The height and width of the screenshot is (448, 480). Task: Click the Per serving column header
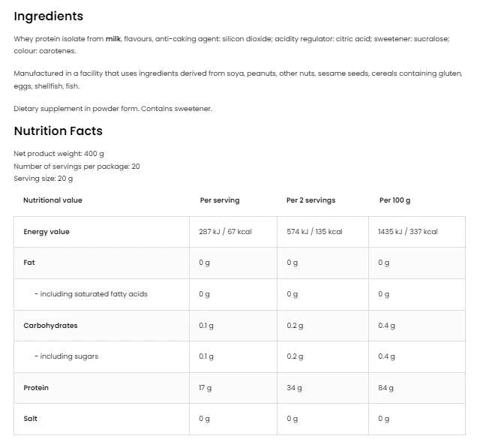(220, 200)
